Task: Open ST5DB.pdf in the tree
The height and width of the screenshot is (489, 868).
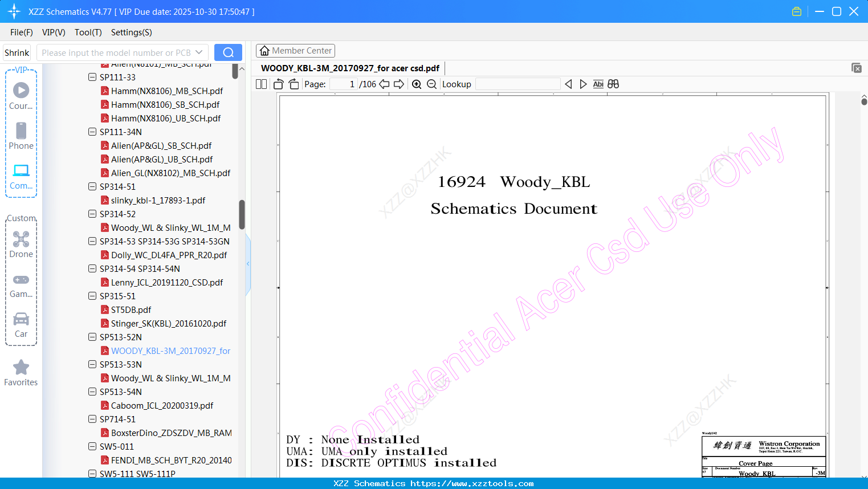Action: 131,309
